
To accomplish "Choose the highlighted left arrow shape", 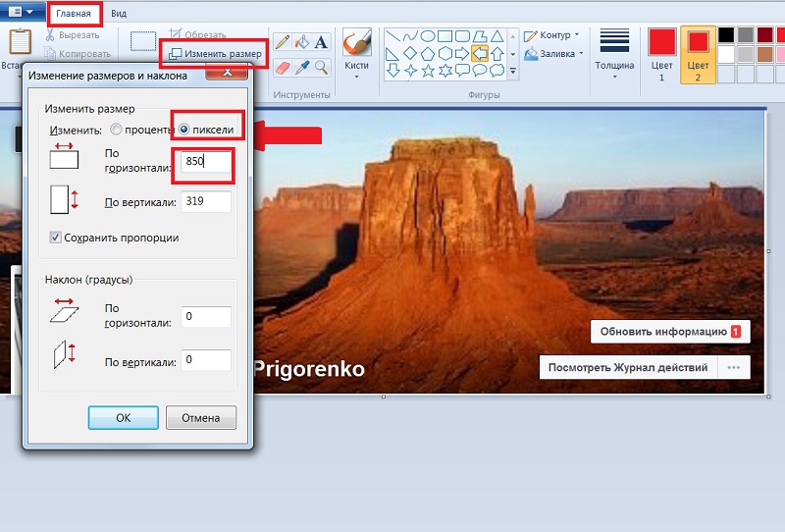I will (480, 53).
